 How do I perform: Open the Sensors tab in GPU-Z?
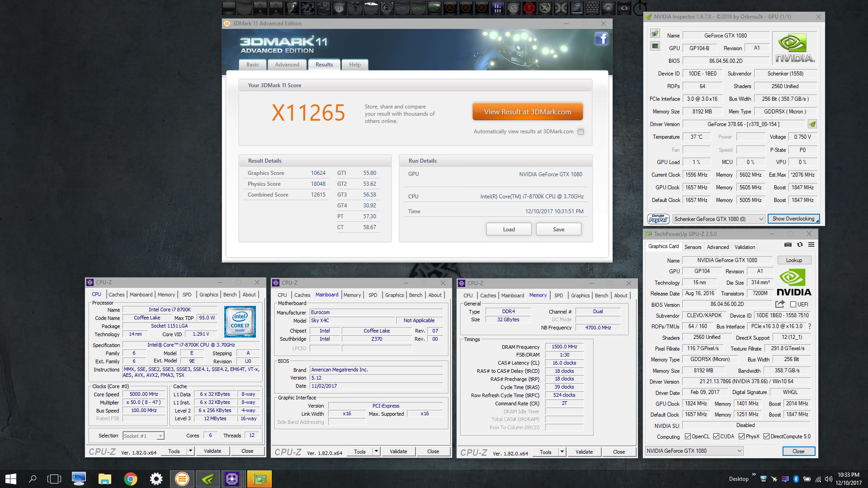click(693, 247)
